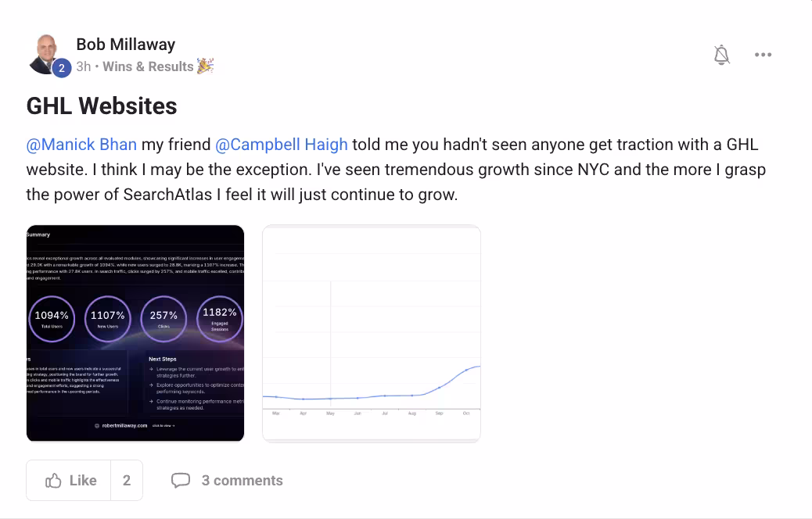Toggle the notification bell for this post
812x519 pixels.
coord(721,55)
